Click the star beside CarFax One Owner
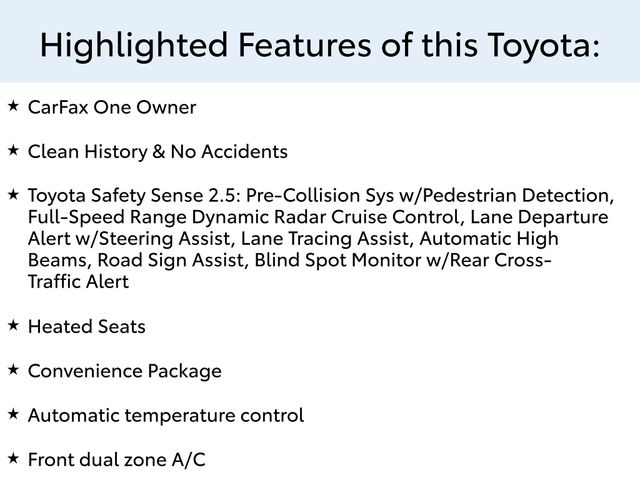 point(12,105)
